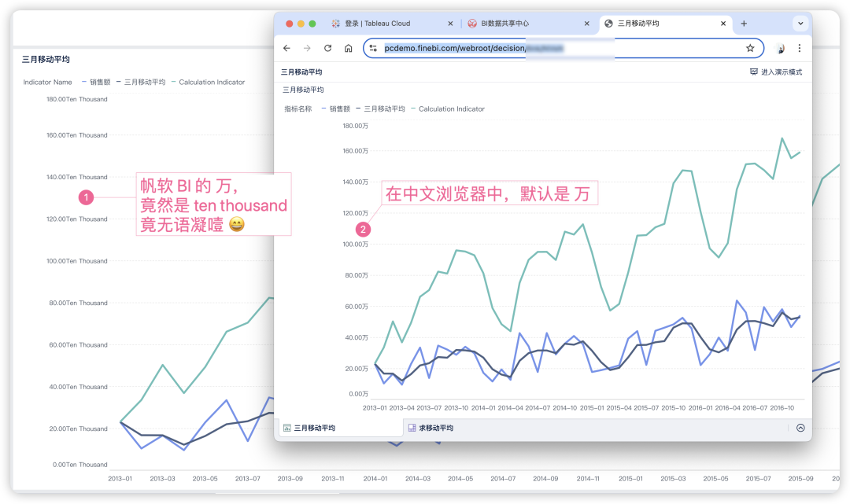This screenshot has width=850, height=504.
Task: Close the Tableau Cloud tab
Action: pyautogui.click(x=450, y=24)
